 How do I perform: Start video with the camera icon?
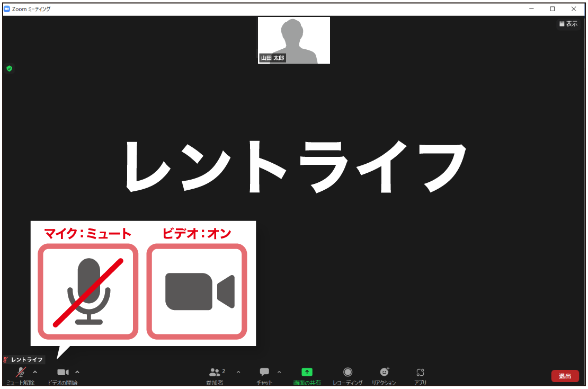click(63, 376)
